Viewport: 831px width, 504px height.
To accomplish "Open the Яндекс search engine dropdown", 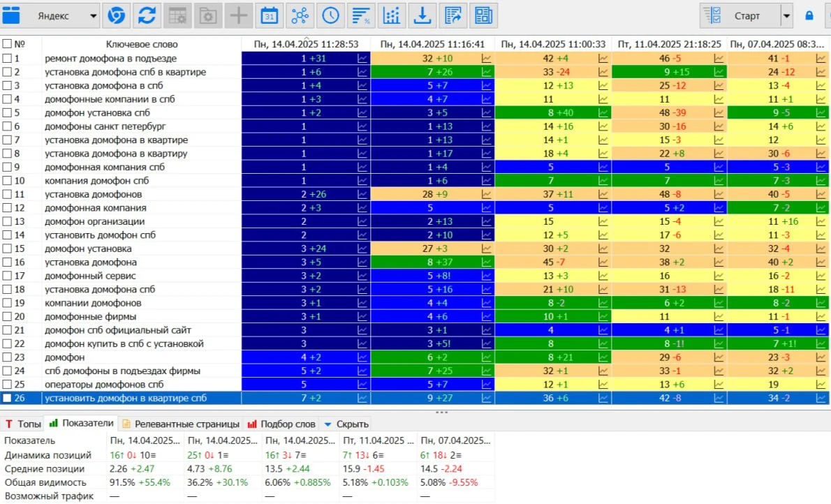I will [x=94, y=16].
